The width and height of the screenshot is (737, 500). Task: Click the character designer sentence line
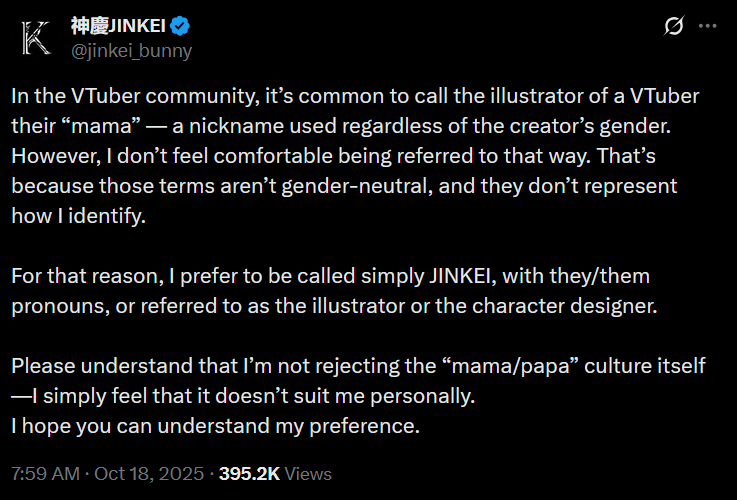pos(334,306)
